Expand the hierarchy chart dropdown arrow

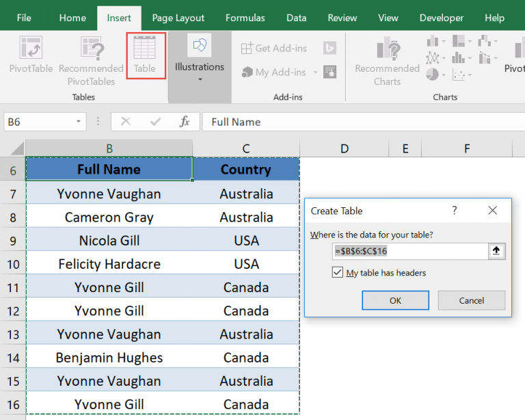coord(470,42)
